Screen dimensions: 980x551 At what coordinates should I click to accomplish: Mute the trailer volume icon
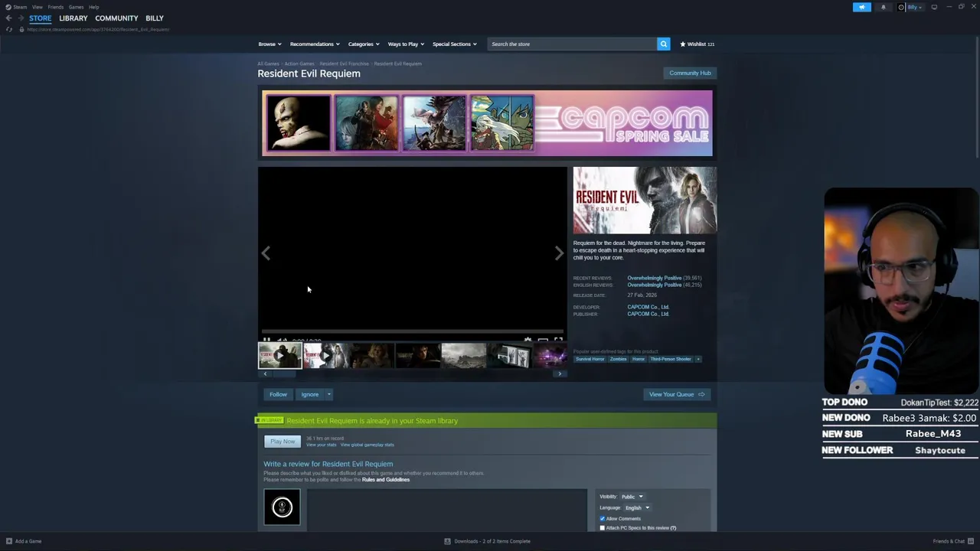[x=281, y=340]
